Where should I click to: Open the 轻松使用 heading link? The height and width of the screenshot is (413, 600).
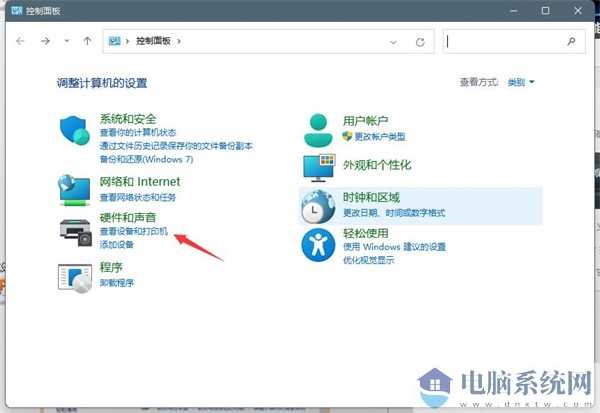365,233
